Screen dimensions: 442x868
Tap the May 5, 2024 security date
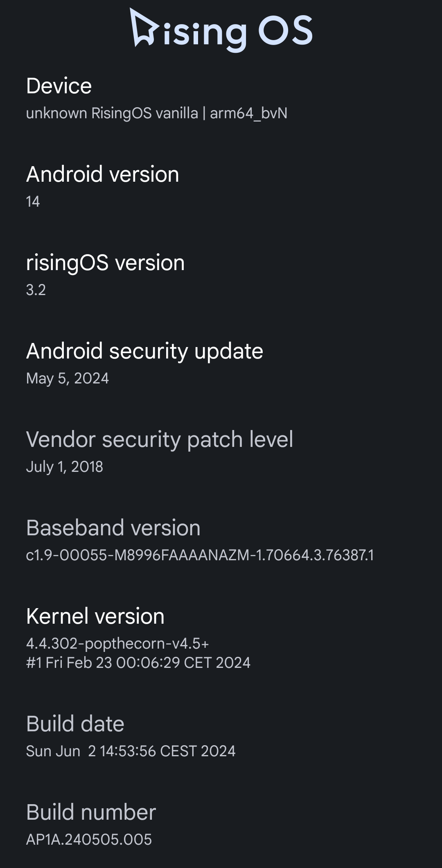pyautogui.click(x=68, y=379)
